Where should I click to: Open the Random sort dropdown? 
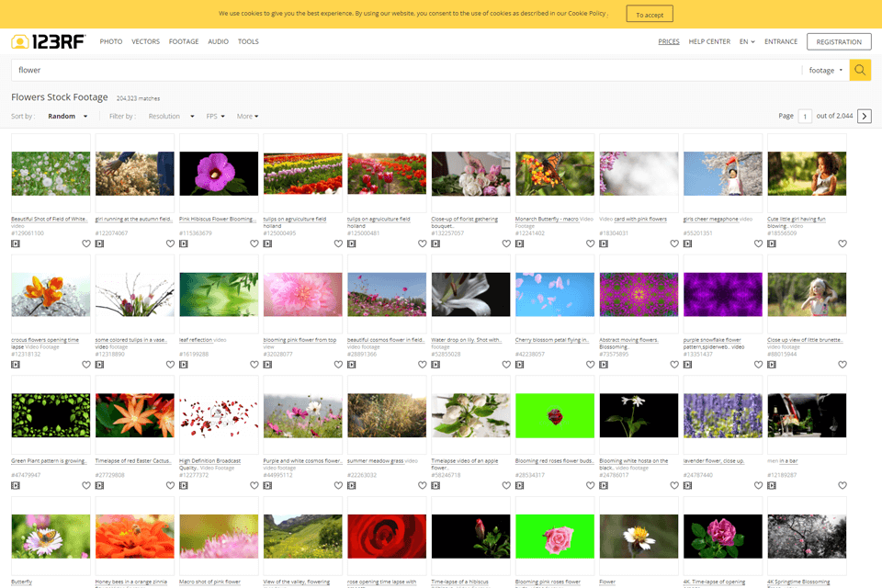pos(67,117)
